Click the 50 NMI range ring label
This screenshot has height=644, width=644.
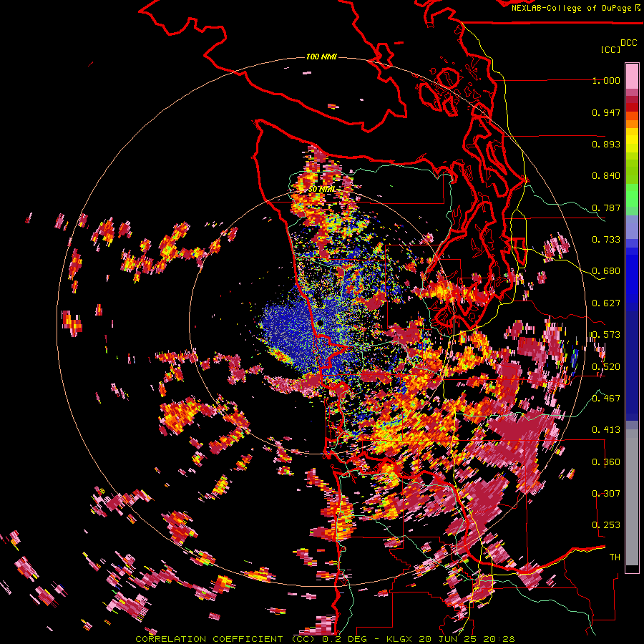tap(322, 190)
